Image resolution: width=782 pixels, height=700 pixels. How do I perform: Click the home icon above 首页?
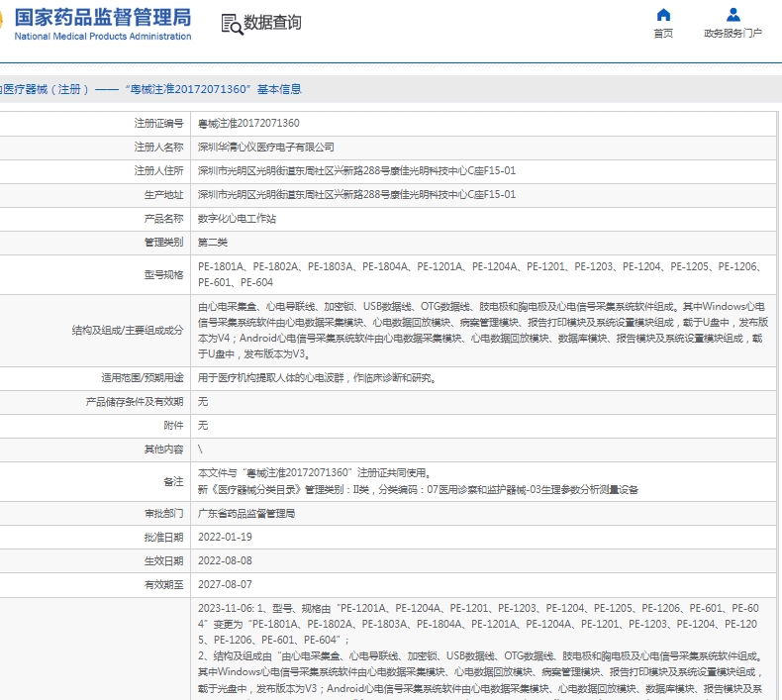pos(663,15)
